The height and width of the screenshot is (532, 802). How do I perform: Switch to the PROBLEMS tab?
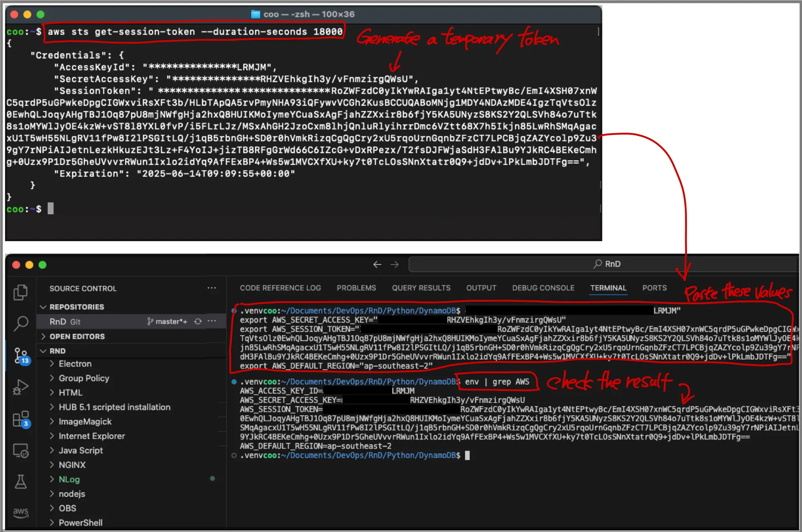tap(356, 288)
